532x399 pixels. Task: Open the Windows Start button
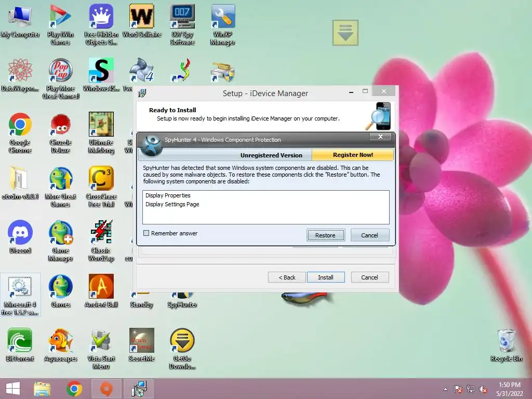pyautogui.click(x=13, y=389)
